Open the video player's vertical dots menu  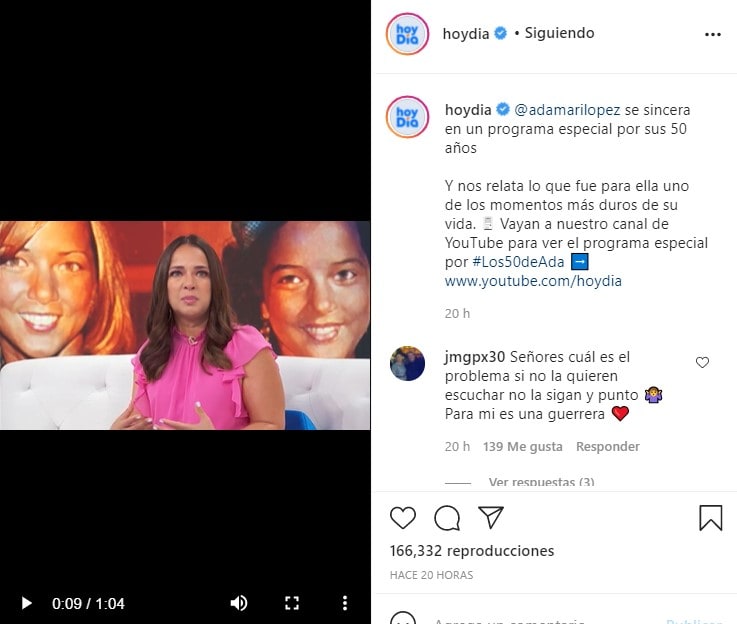345,603
